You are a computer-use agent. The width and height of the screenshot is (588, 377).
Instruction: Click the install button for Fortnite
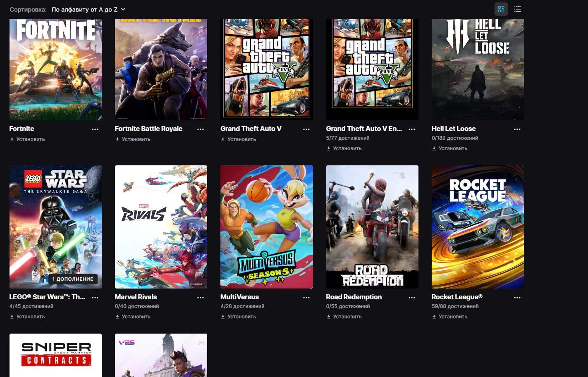coord(27,139)
